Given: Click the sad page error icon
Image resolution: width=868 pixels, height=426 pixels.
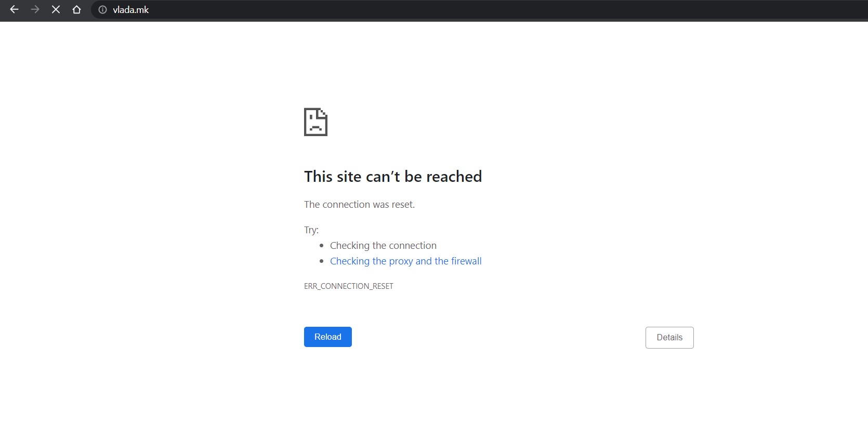Looking at the screenshot, I should point(315,122).
